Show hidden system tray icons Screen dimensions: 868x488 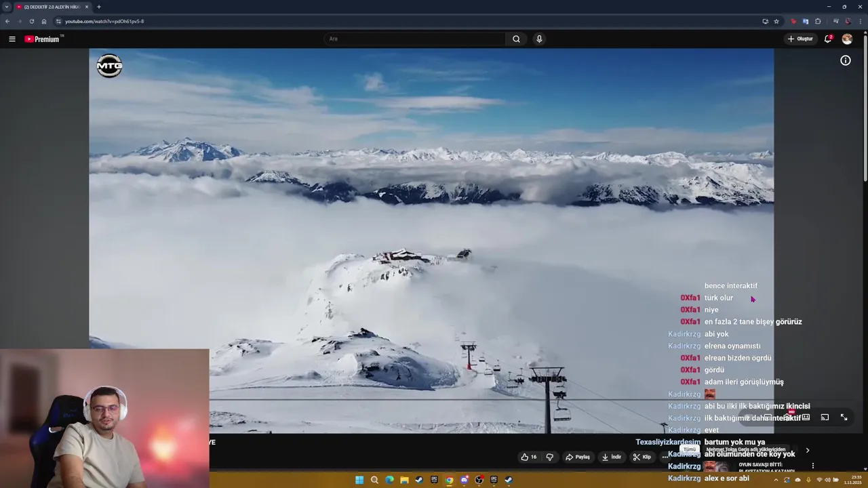(x=776, y=480)
